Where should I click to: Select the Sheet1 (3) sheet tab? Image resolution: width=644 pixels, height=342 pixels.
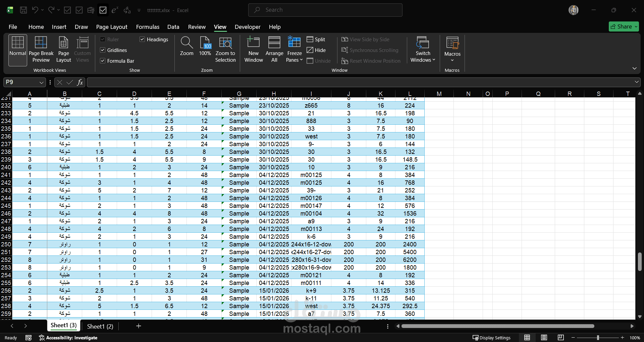[x=64, y=325]
